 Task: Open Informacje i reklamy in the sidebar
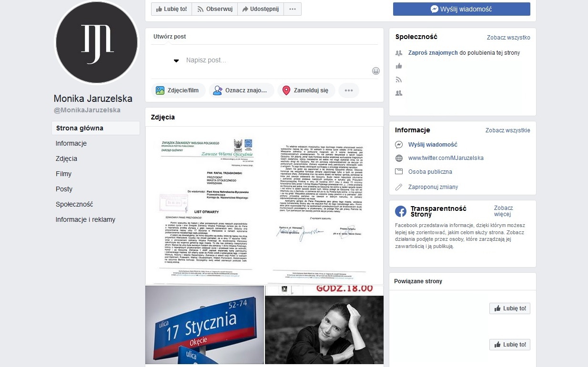click(x=85, y=219)
